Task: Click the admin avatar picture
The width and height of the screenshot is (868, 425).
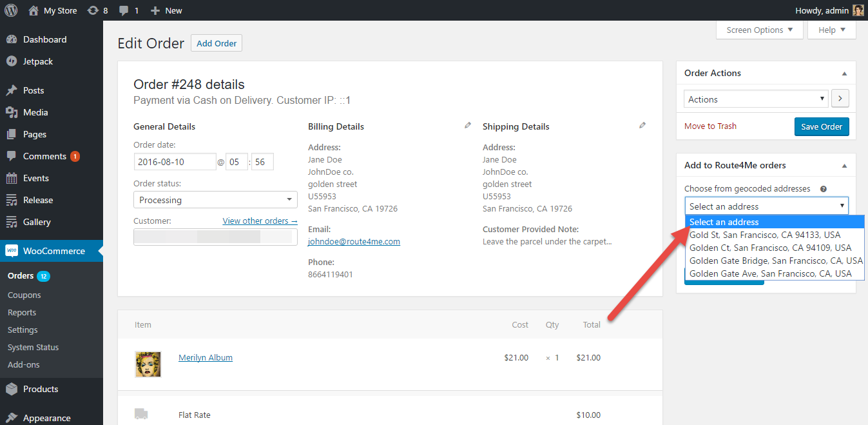Action: (x=858, y=10)
